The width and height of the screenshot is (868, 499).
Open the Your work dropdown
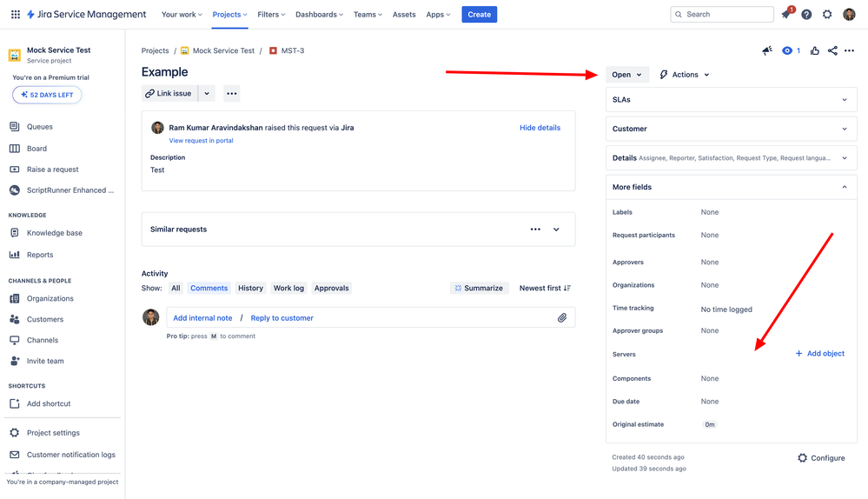tap(182, 15)
